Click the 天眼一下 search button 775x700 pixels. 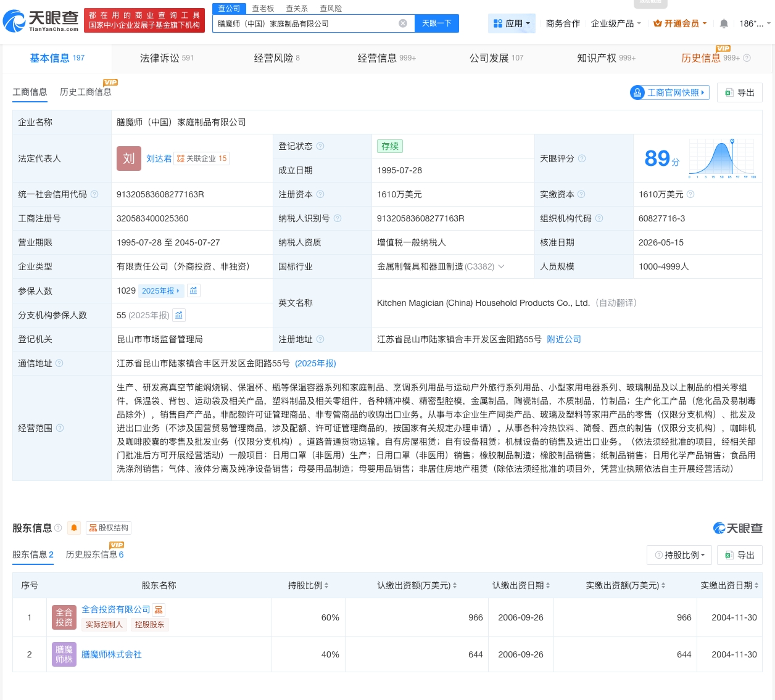(437, 23)
